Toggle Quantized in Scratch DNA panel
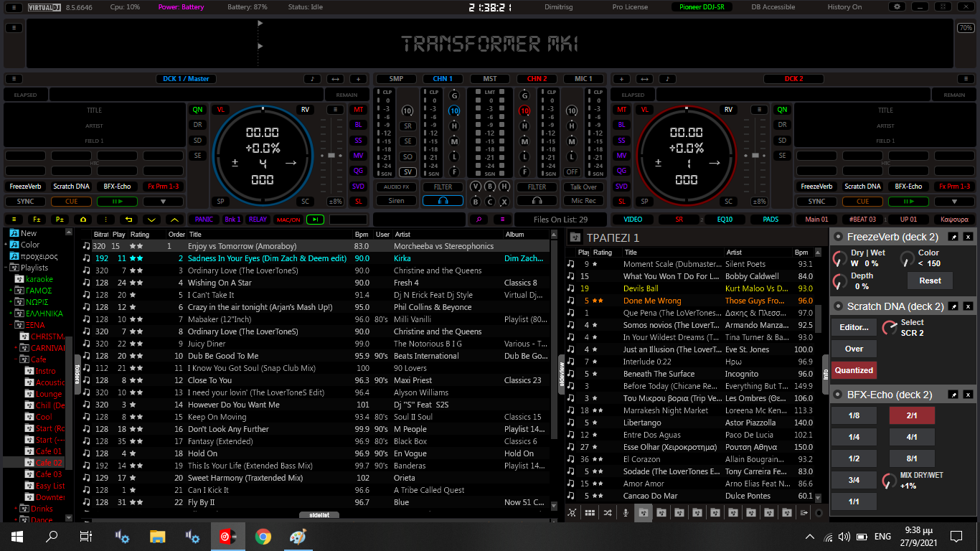The width and height of the screenshot is (980, 551). (854, 370)
